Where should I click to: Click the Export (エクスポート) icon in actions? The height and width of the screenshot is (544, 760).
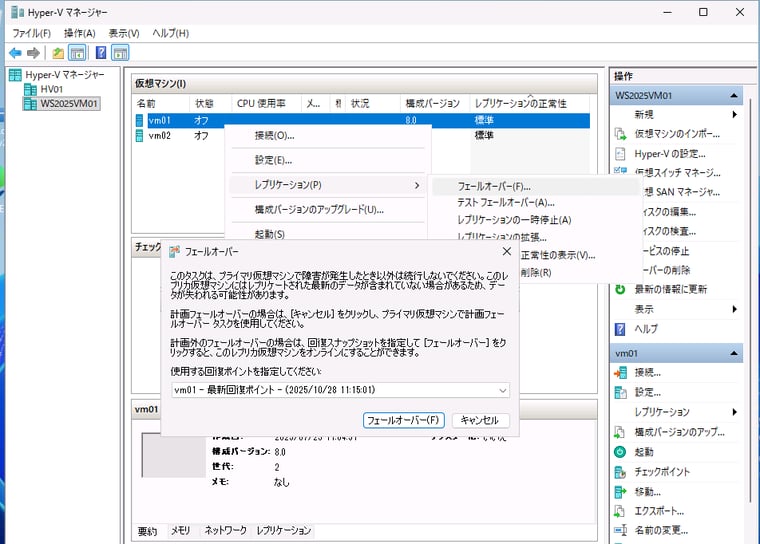click(x=620, y=511)
